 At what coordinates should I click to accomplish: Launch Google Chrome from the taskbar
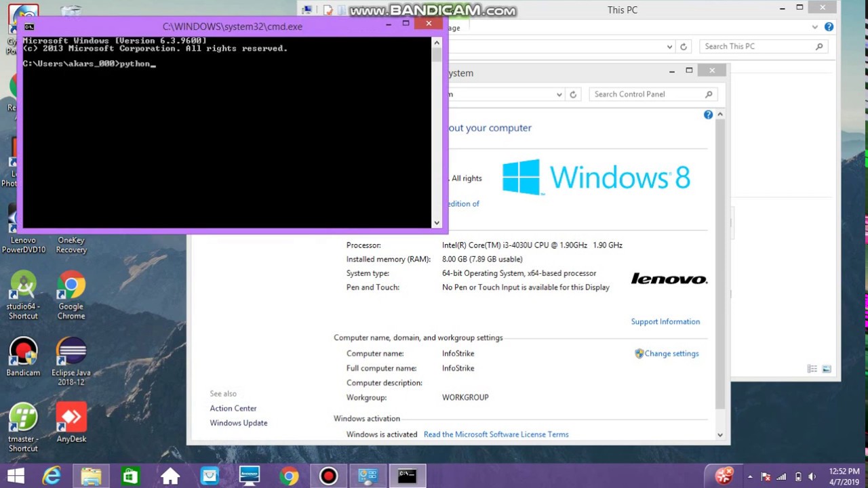[289, 476]
